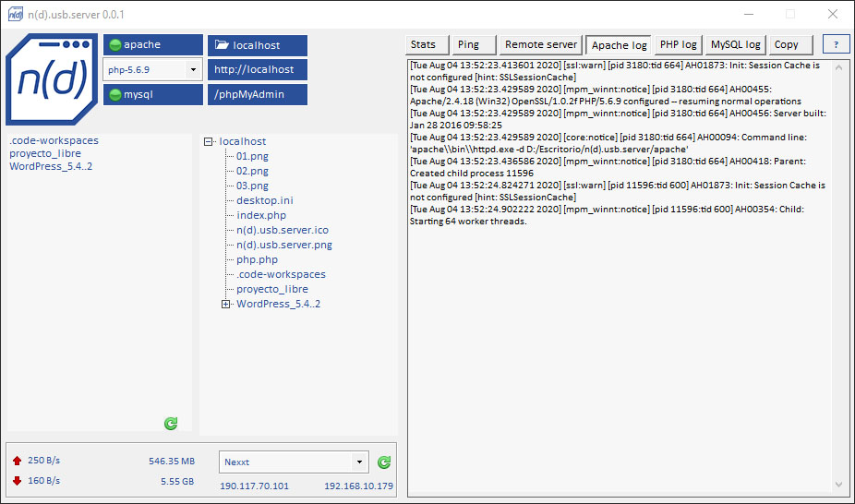Select 03.png in the file tree

click(x=252, y=186)
